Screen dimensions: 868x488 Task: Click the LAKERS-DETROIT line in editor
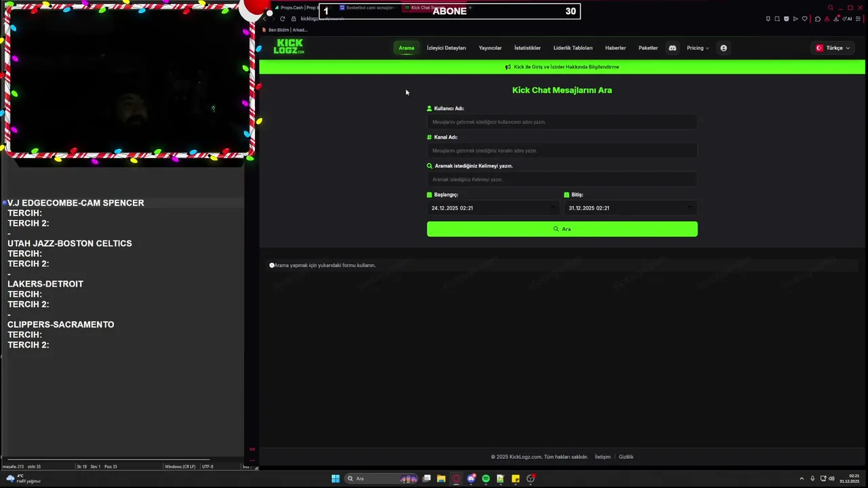pyautogui.click(x=45, y=284)
